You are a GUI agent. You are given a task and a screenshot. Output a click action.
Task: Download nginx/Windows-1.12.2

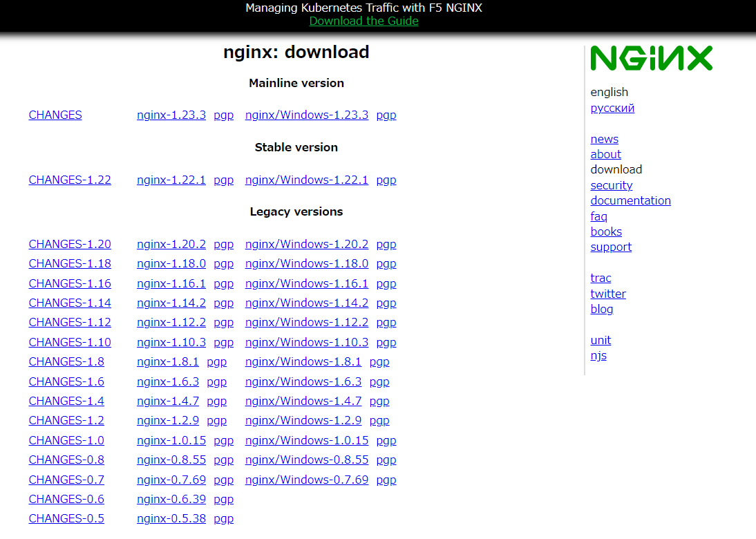pyautogui.click(x=307, y=322)
